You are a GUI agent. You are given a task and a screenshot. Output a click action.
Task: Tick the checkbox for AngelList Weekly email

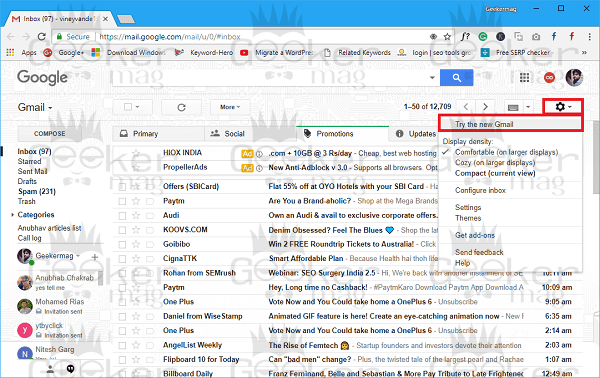coord(122,345)
